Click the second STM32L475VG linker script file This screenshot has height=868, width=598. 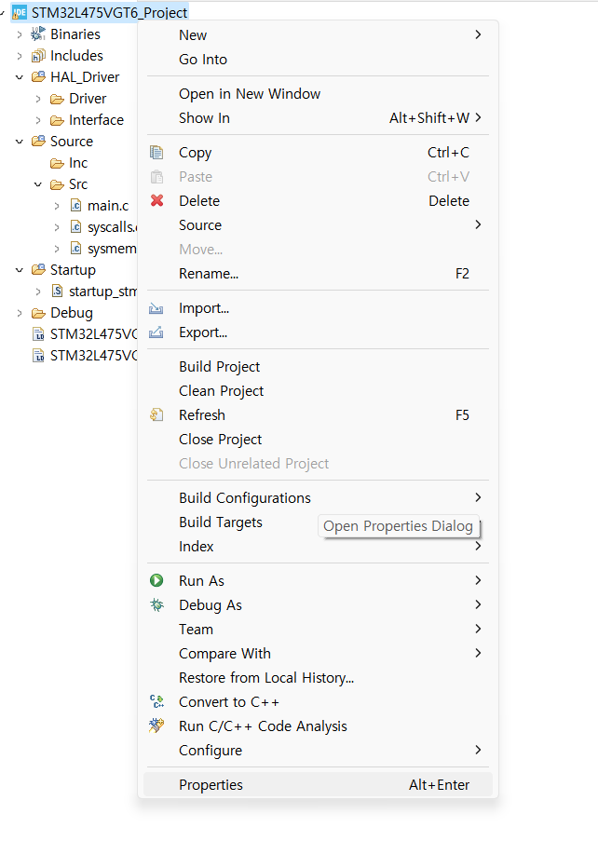coord(85,356)
